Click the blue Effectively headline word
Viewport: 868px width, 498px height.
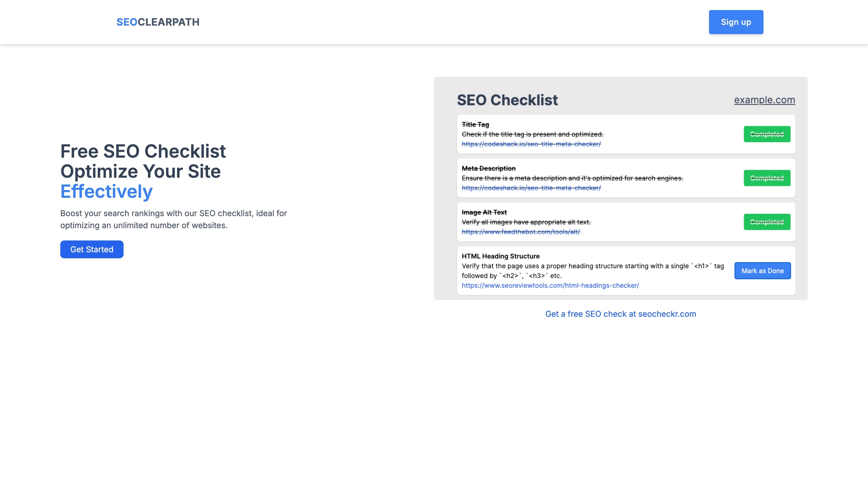click(x=106, y=191)
